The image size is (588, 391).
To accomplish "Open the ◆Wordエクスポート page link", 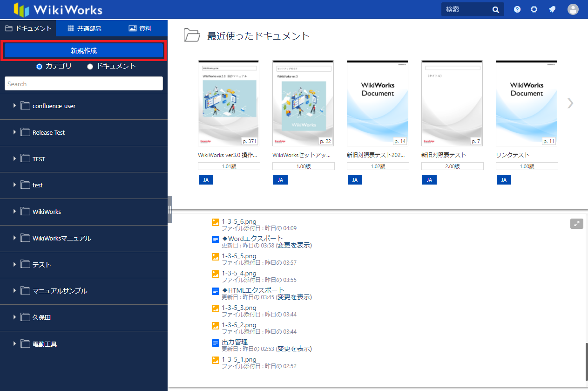I will click(x=253, y=239).
